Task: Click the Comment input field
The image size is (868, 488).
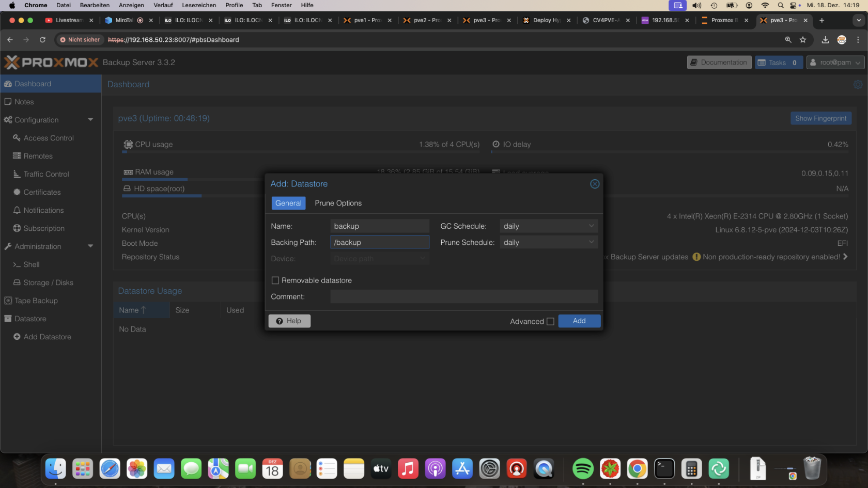Action: pyautogui.click(x=464, y=296)
